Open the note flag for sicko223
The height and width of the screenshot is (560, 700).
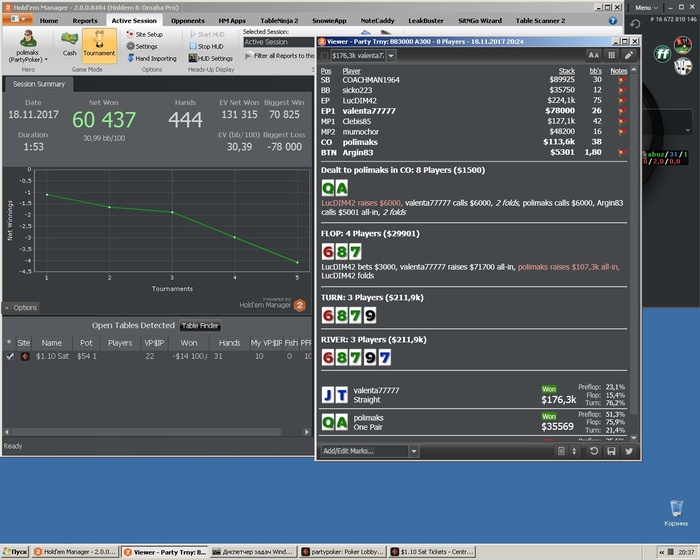pos(621,90)
